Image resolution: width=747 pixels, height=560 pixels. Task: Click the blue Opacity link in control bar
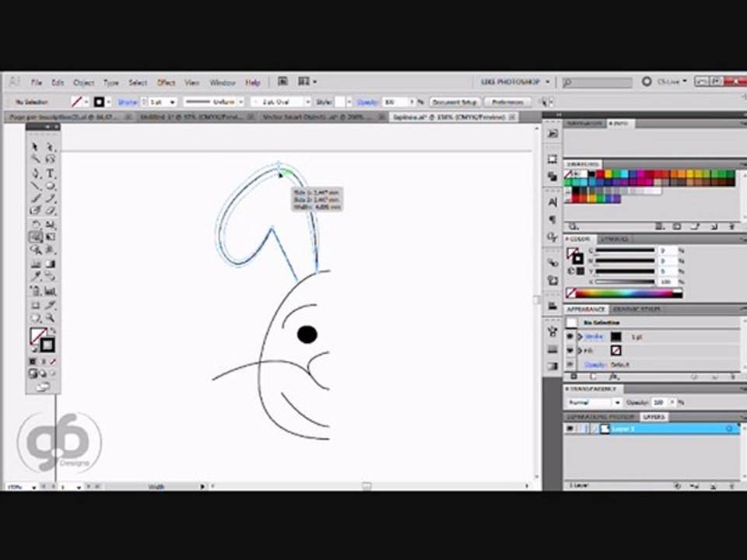coord(367,102)
